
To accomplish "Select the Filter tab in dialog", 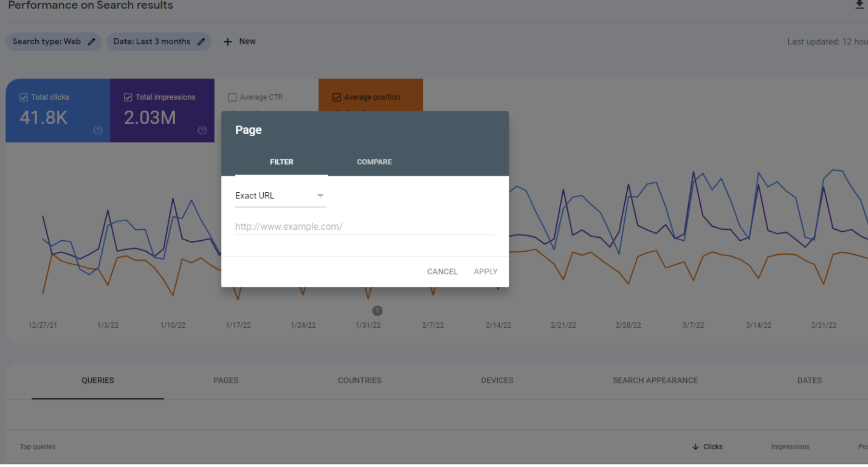I will [281, 162].
